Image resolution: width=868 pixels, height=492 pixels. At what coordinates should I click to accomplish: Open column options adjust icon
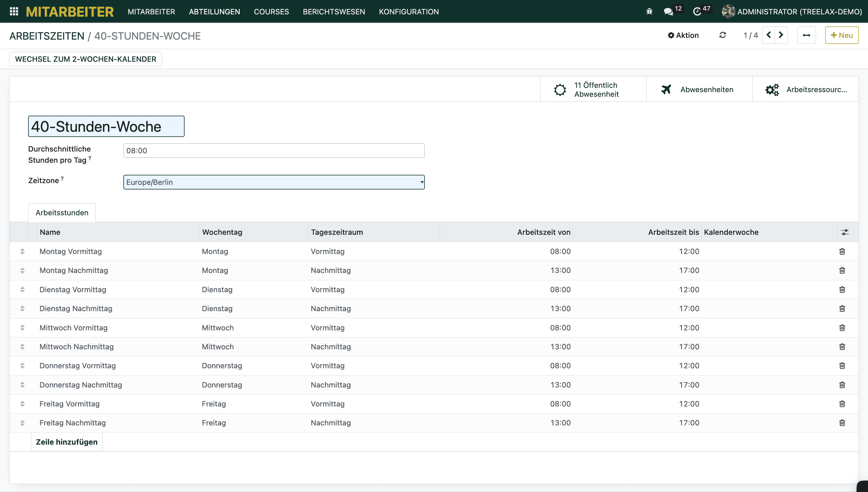point(845,232)
